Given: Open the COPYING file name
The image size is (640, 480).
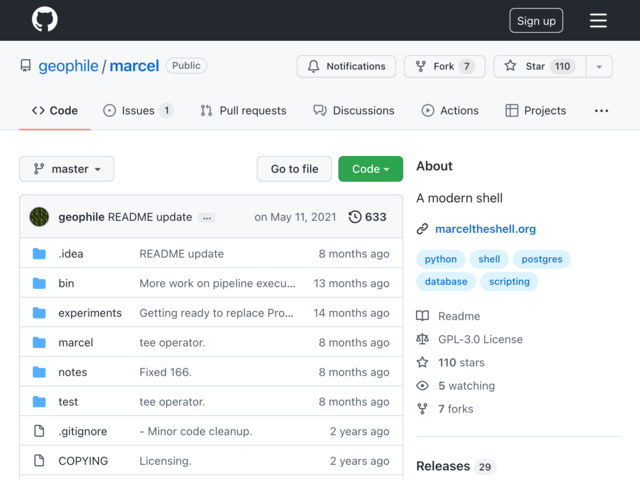Looking at the screenshot, I should [x=83, y=461].
